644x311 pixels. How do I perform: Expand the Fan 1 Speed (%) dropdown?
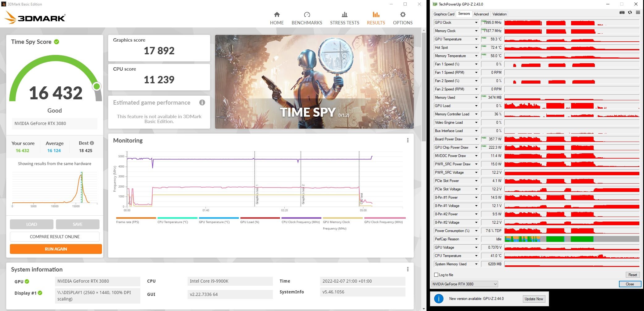[x=476, y=64]
